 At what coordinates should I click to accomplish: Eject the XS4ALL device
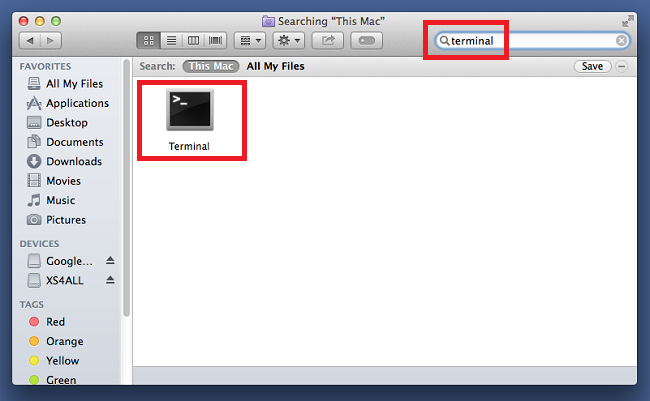pyautogui.click(x=110, y=280)
